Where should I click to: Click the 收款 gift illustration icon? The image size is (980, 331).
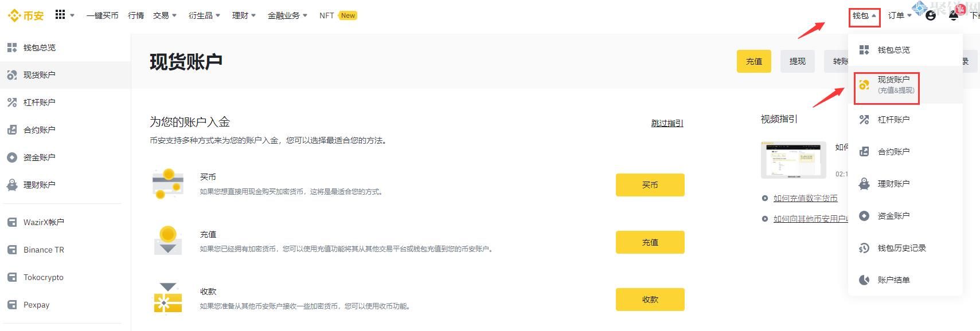click(168, 298)
